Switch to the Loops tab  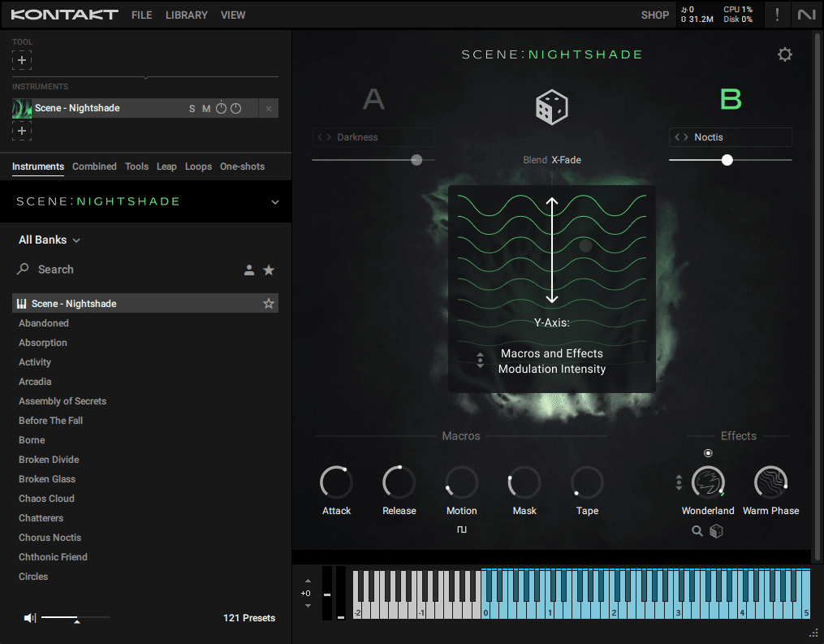tap(198, 166)
